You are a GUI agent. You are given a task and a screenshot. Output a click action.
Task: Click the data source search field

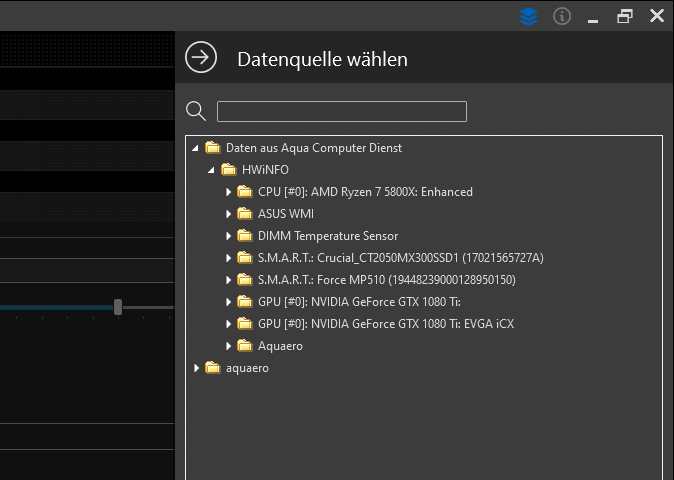pos(341,111)
